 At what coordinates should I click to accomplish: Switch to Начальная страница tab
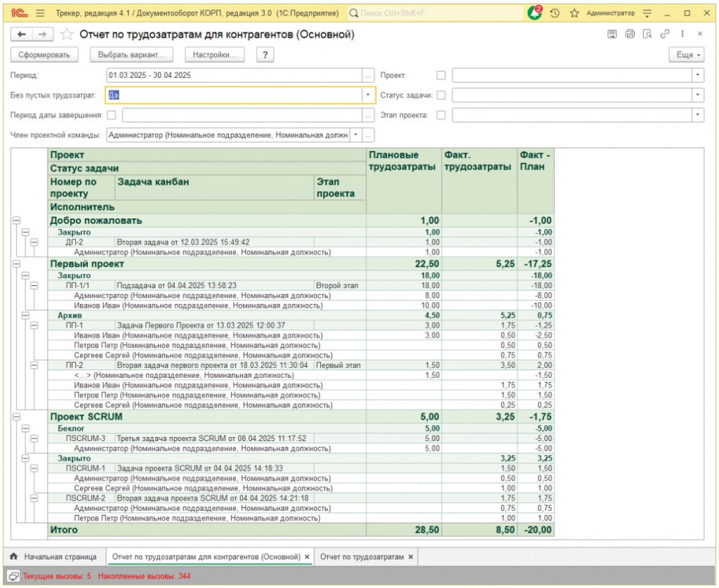55,557
